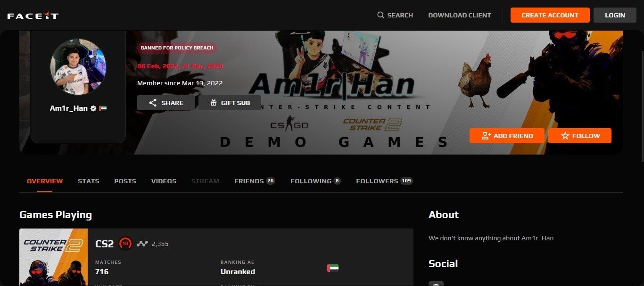Select the Stream tab
The width and height of the screenshot is (644, 286).
[x=205, y=181]
